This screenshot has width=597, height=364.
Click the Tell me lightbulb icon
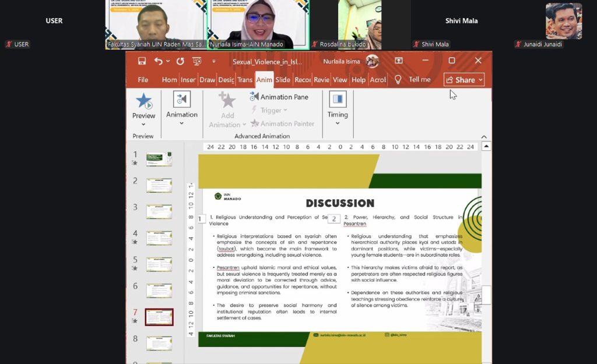pyautogui.click(x=398, y=80)
